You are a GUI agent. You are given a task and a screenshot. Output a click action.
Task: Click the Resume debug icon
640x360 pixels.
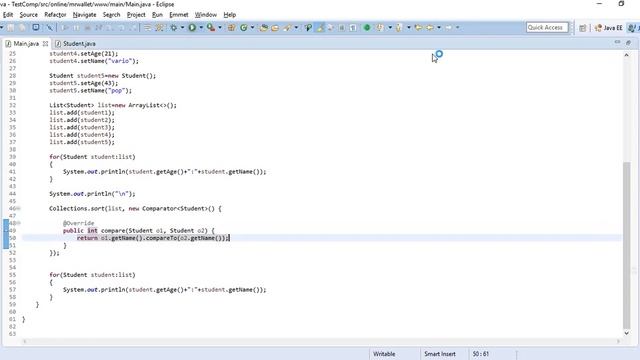point(65,27)
